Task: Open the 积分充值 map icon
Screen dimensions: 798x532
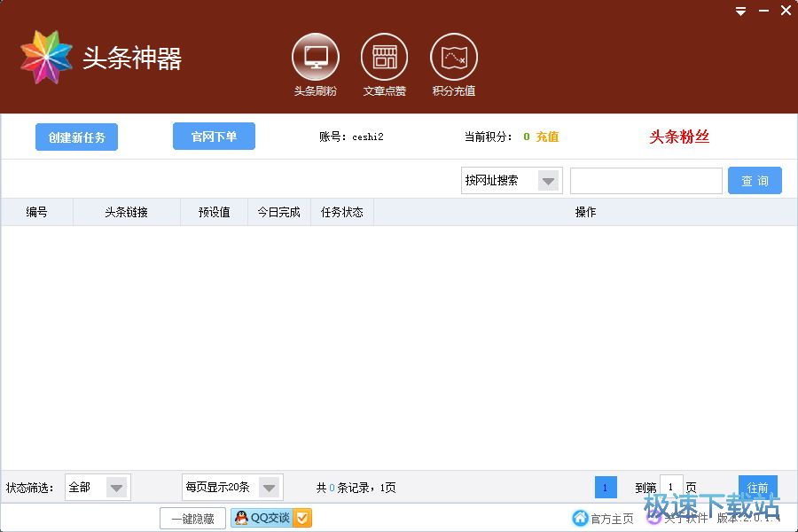Action: 454,57
